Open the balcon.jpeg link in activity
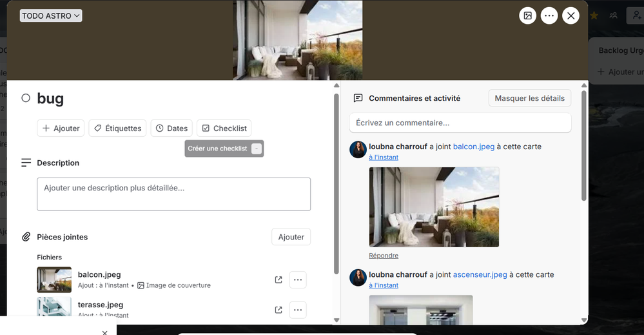 pos(474,147)
